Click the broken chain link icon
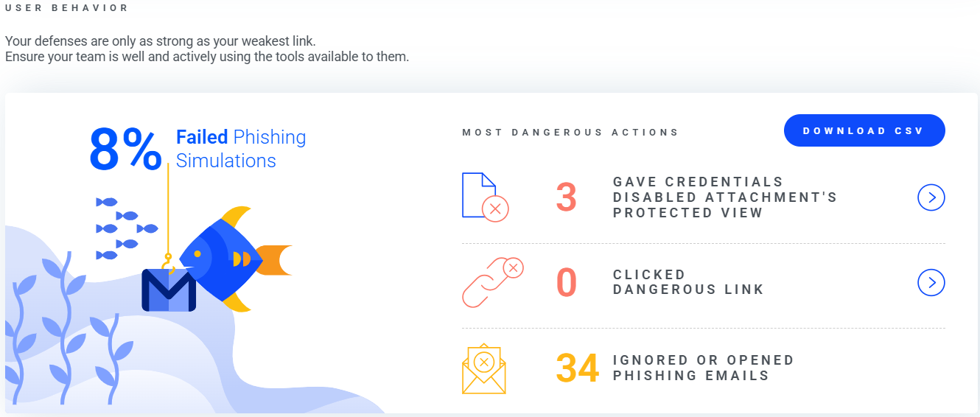 [492, 281]
